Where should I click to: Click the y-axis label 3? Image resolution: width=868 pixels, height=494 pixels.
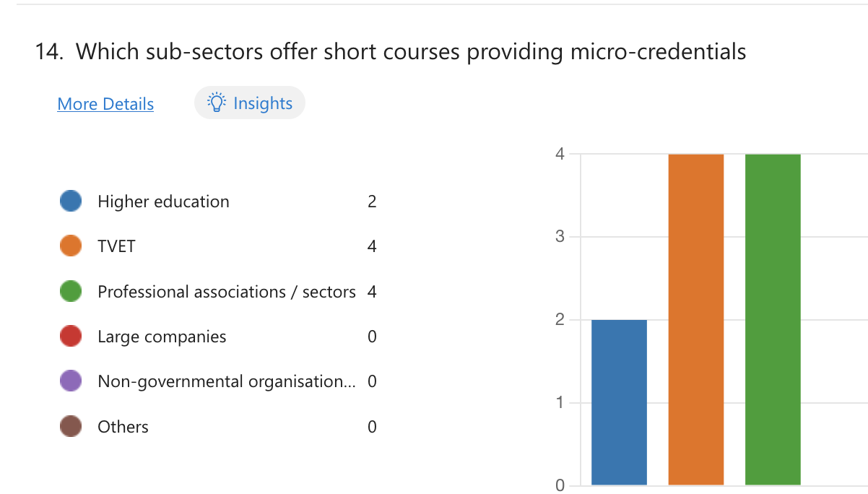(x=560, y=237)
